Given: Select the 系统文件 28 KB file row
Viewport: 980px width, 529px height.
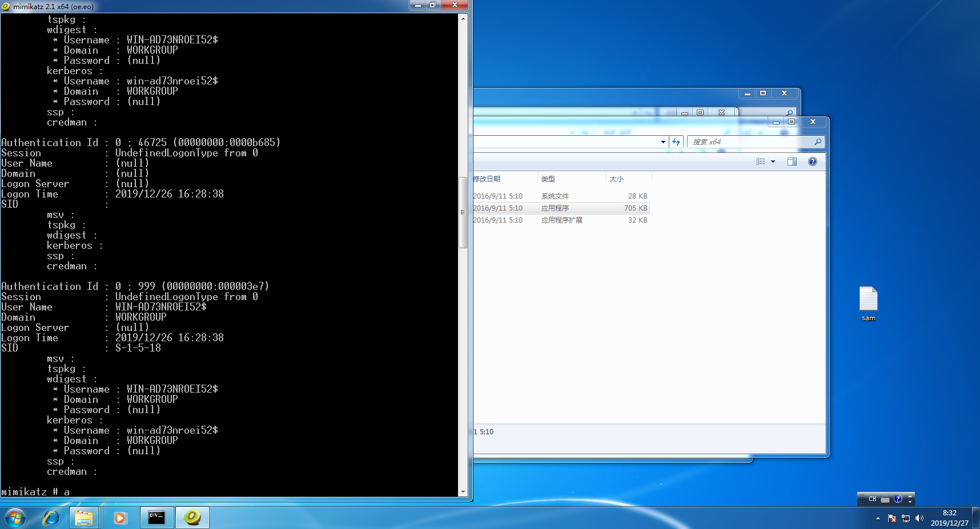Looking at the screenshot, I should tap(561, 196).
